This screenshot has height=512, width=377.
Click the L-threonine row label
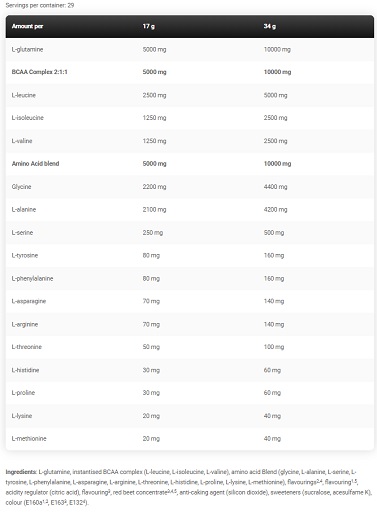tap(27, 347)
